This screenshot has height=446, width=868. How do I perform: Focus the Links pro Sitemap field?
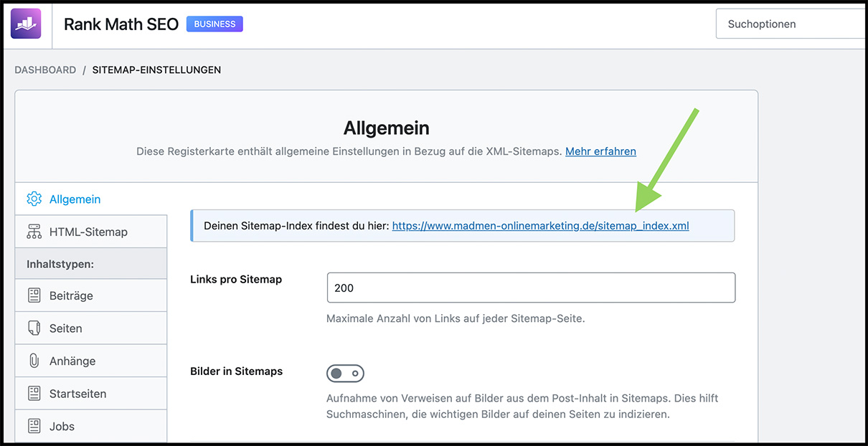[x=531, y=288]
